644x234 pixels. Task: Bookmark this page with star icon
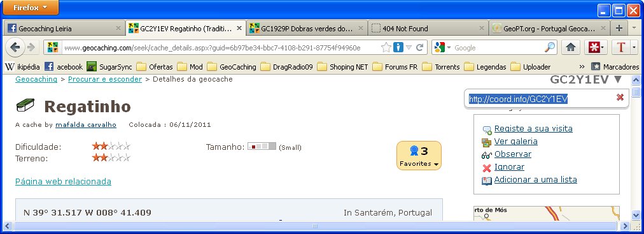[x=386, y=48]
